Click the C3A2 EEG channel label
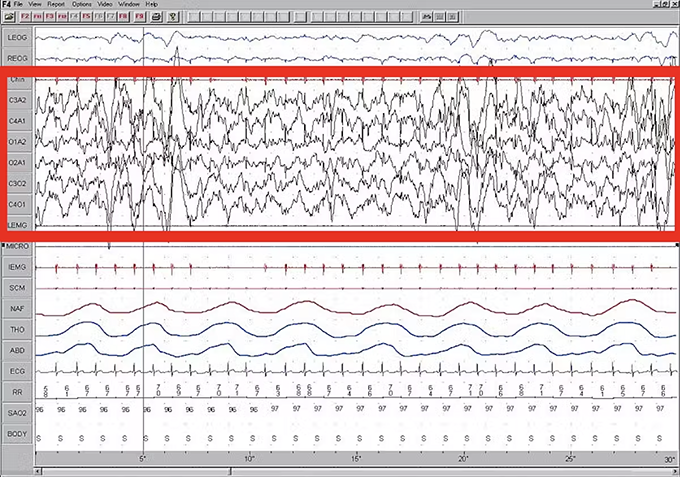 [x=17, y=99]
